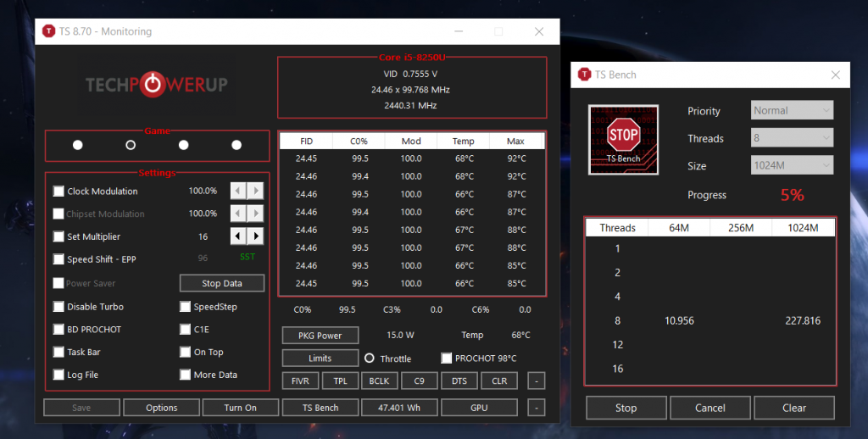The image size is (868, 439).
Task: Increase Clock Modulation with right arrow
Action: [x=255, y=191]
